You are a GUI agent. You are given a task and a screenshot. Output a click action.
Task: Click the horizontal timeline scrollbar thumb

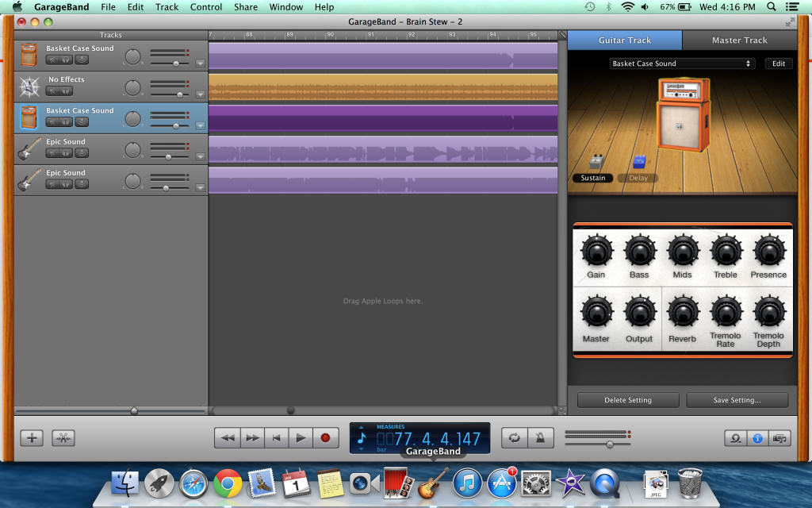click(x=290, y=410)
